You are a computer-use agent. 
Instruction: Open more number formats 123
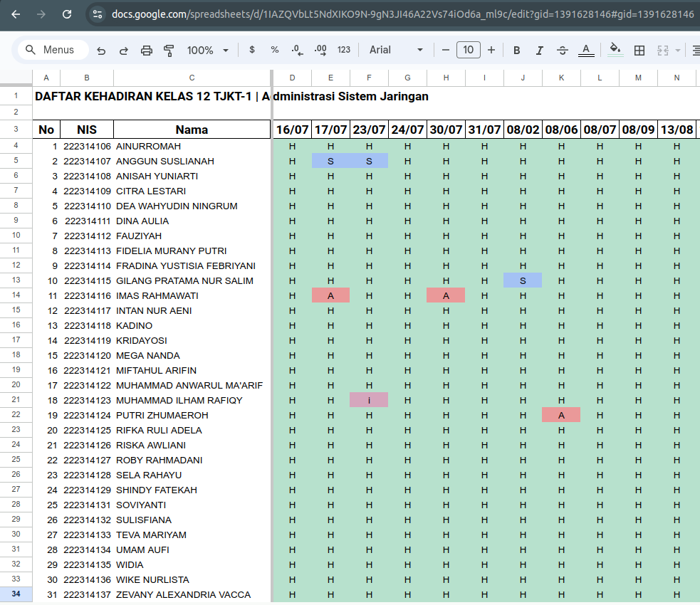click(344, 50)
